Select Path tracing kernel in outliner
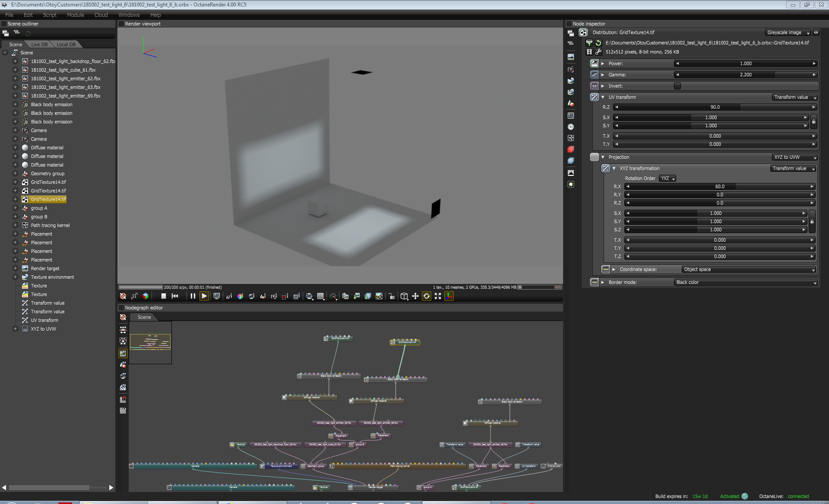Image resolution: width=829 pixels, height=504 pixels. (x=50, y=225)
